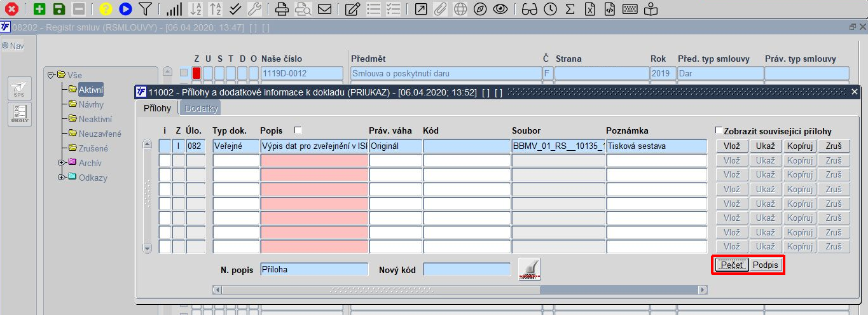
Task: Click Ukaž button for Tisková sestava row
Action: [x=766, y=146]
